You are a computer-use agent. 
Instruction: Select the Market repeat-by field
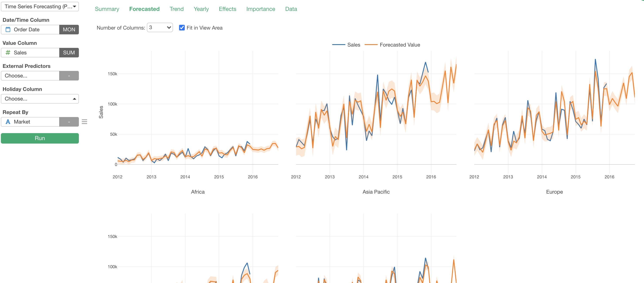pyautogui.click(x=30, y=122)
